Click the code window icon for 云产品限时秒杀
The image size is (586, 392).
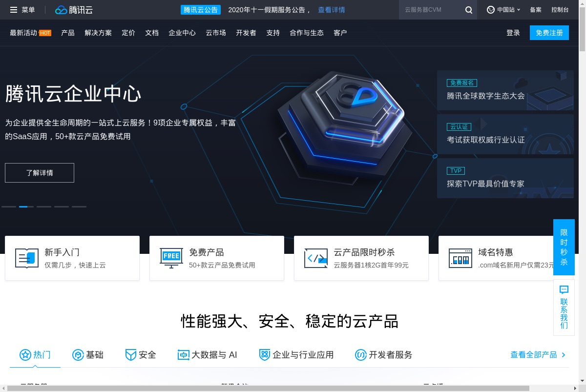316,258
